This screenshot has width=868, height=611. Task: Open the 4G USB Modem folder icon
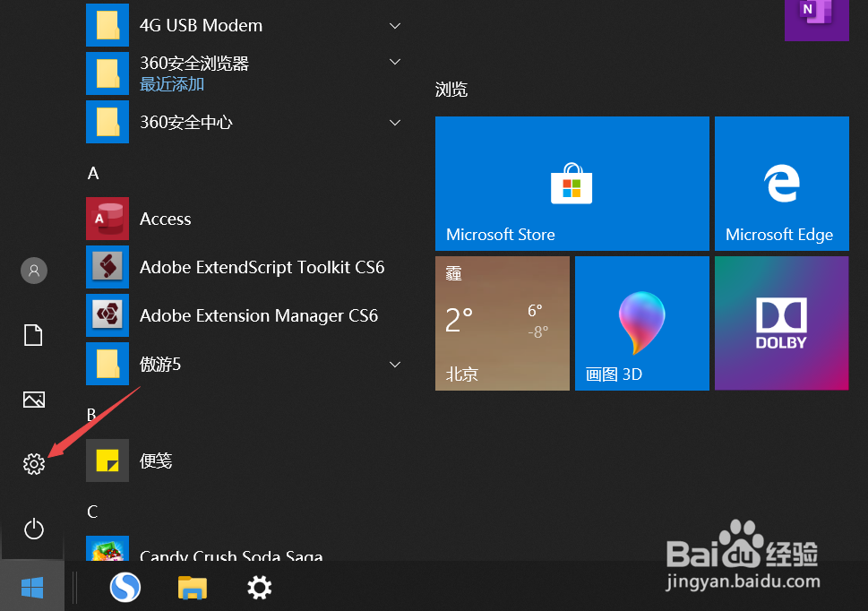coord(107,25)
